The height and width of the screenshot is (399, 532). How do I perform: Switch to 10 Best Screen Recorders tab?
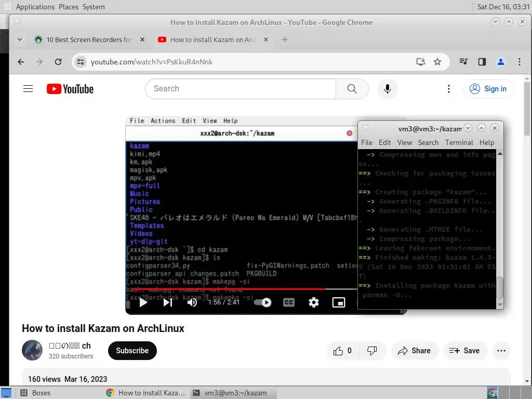click(x=88, y=39)
